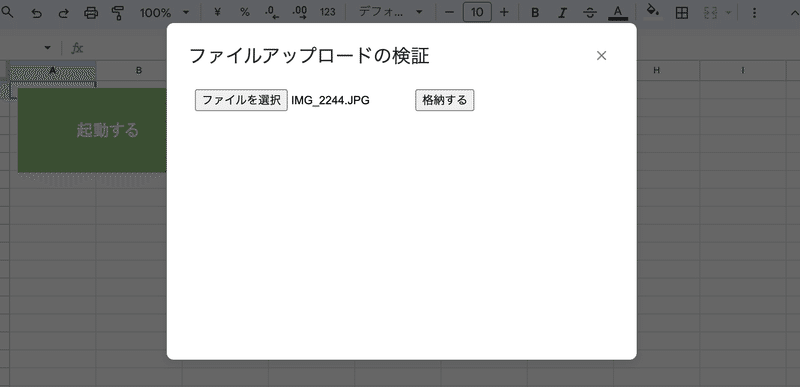Click the ファイルを選択 button
Screen dimensions: 800x387
tap(241, 100)
